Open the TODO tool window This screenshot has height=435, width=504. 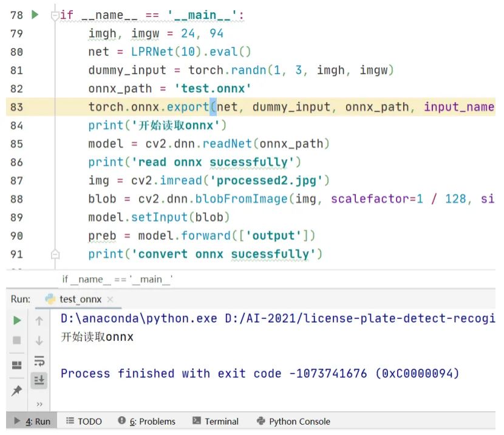pos(84,421)
